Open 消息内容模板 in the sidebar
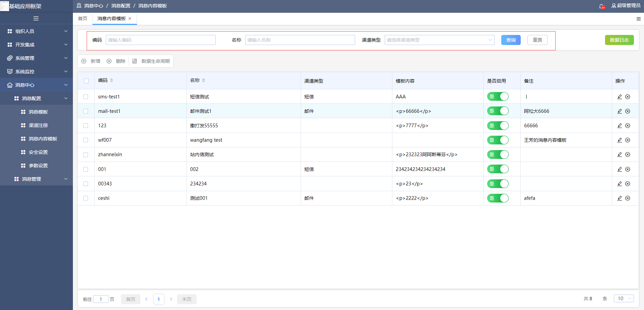644x310 pixels. pos(36,139)
